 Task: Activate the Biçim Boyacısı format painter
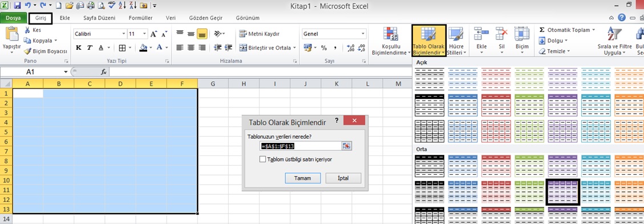point(45,51)
